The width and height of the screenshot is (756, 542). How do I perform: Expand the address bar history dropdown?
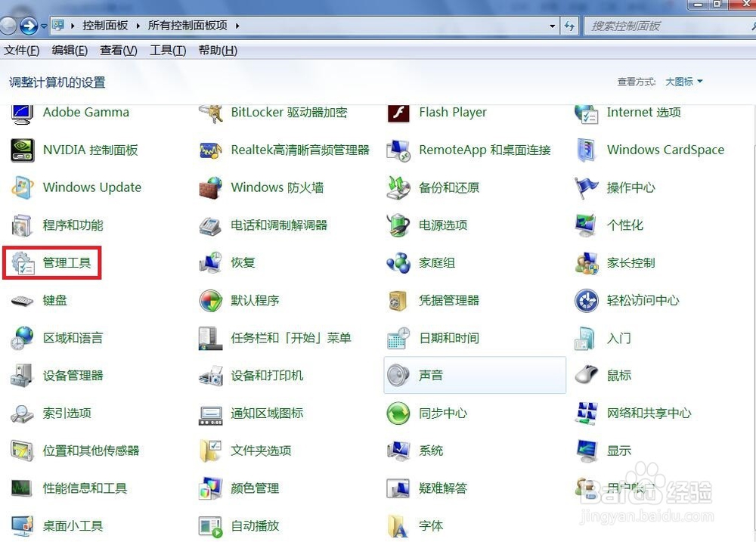(x=552, y=26)
